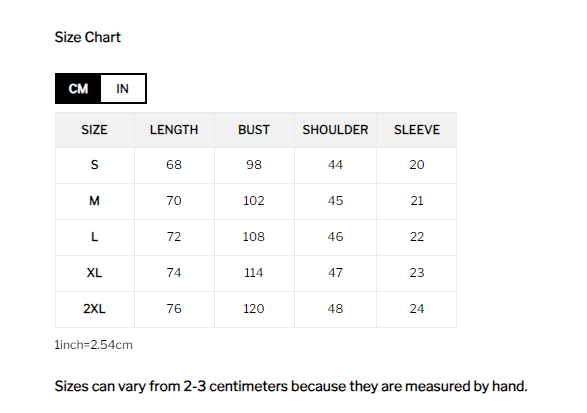Click the 1inch=2.54cm note
Viewport: 587px width, 413px height.
tap(94, 345)
